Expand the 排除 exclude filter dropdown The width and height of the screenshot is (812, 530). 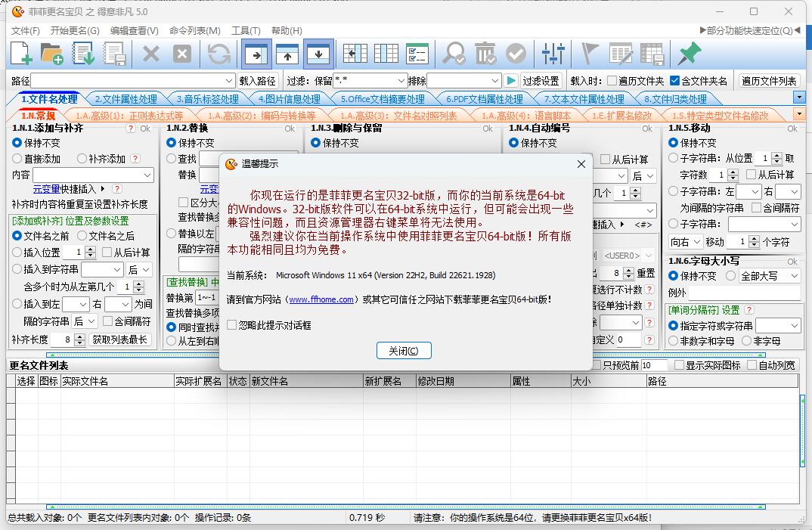pyautogui.click(x=495, y=81)
